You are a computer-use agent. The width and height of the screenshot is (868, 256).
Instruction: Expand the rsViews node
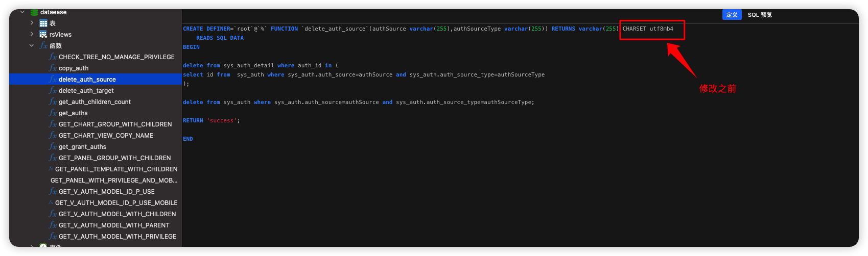[32, 35]
